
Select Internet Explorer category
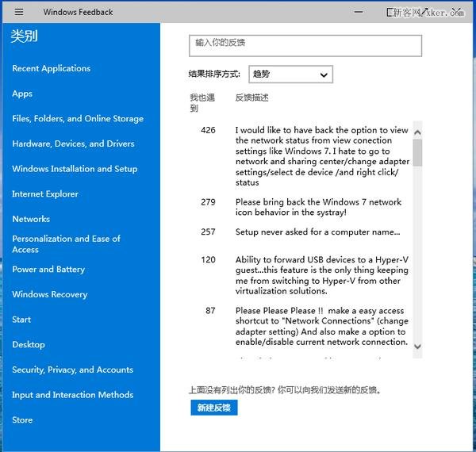coord(45,193)
